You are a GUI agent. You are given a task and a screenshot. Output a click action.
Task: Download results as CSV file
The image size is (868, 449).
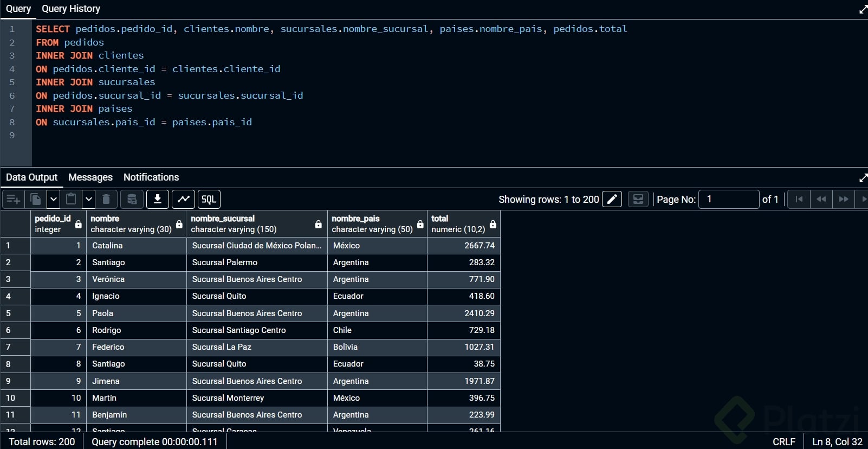coord(158,200)
